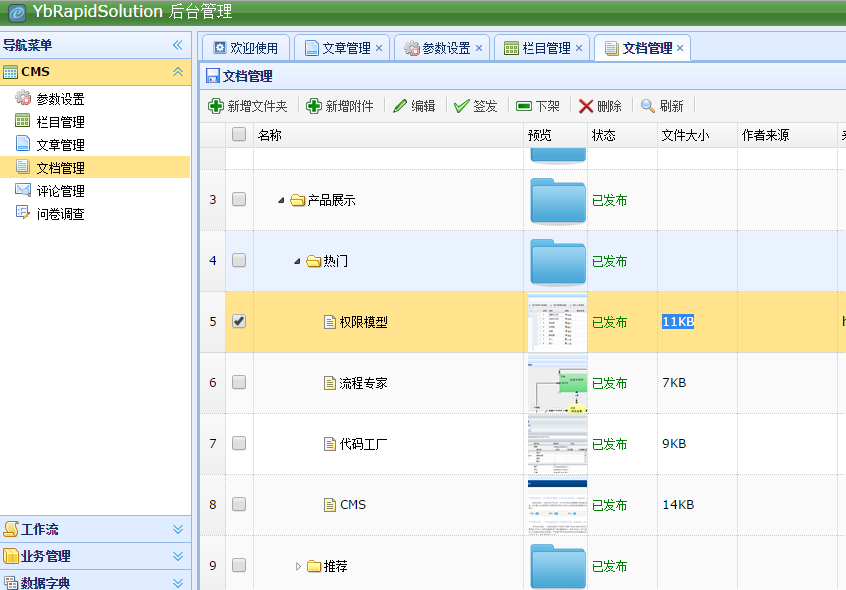Uncheck the 权限模型 row checkbox

239,321
